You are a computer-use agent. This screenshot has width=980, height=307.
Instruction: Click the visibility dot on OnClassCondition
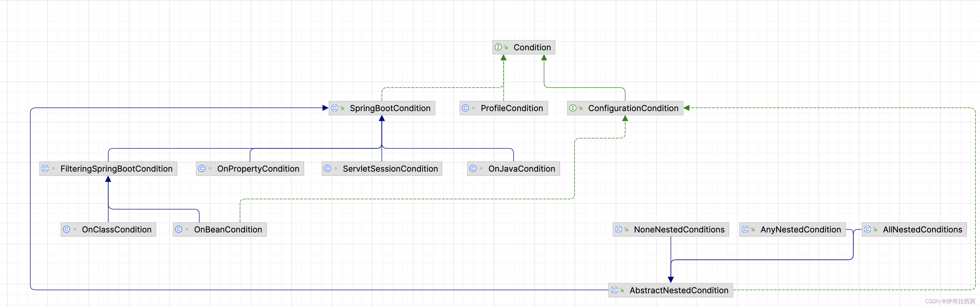(x=75, y=230)
